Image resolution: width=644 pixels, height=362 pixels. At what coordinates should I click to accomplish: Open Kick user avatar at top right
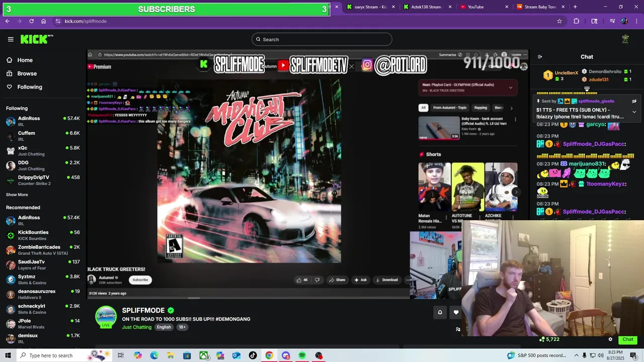(625, 39)
